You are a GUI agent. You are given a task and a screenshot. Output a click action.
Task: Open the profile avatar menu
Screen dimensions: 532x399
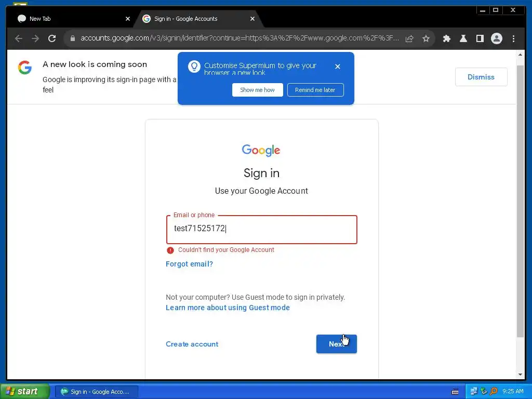[x=496, y=38]
